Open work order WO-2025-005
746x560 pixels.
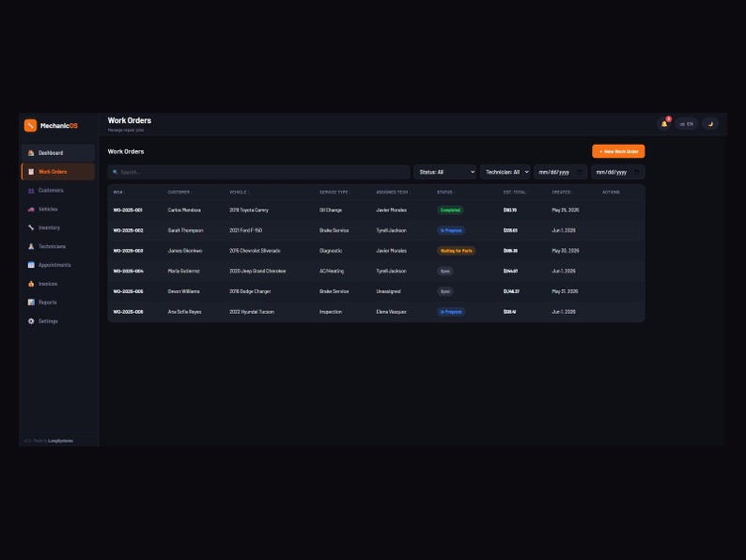[128, 291]
